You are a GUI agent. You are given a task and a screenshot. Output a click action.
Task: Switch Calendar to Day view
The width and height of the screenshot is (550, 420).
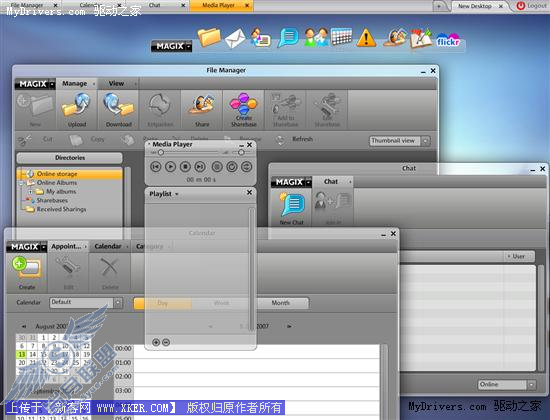tap(162, 303)
